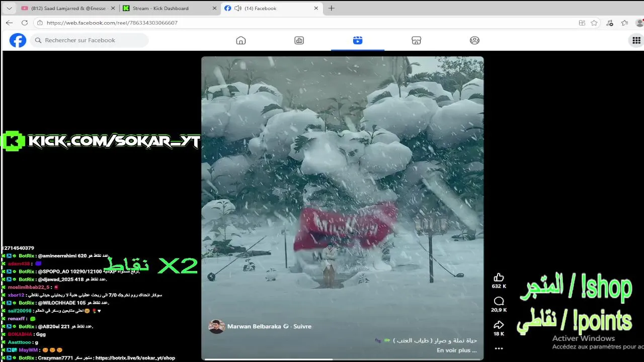
Task: Open the professional dashboard chart icon
Action: pos(299,40)
